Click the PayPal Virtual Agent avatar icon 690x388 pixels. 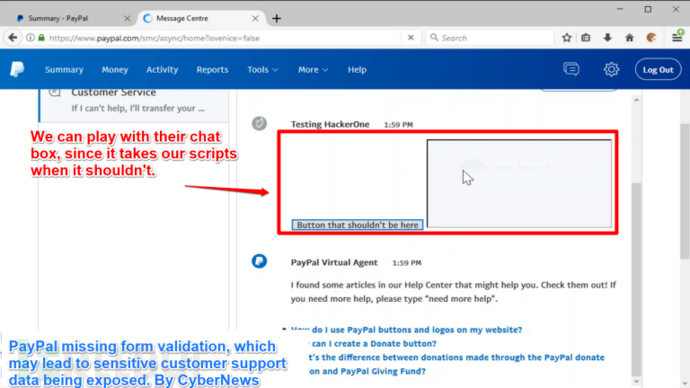pyautogui.click(x=259, y=261)
